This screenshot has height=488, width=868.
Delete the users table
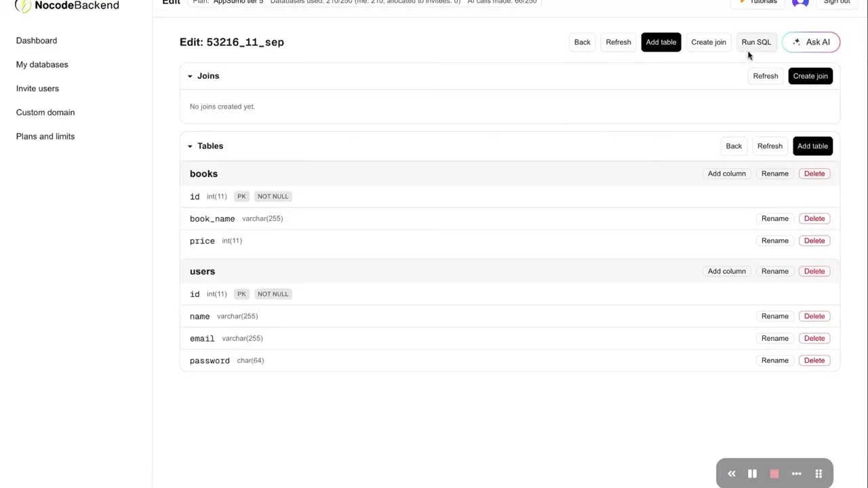point(814,271)
